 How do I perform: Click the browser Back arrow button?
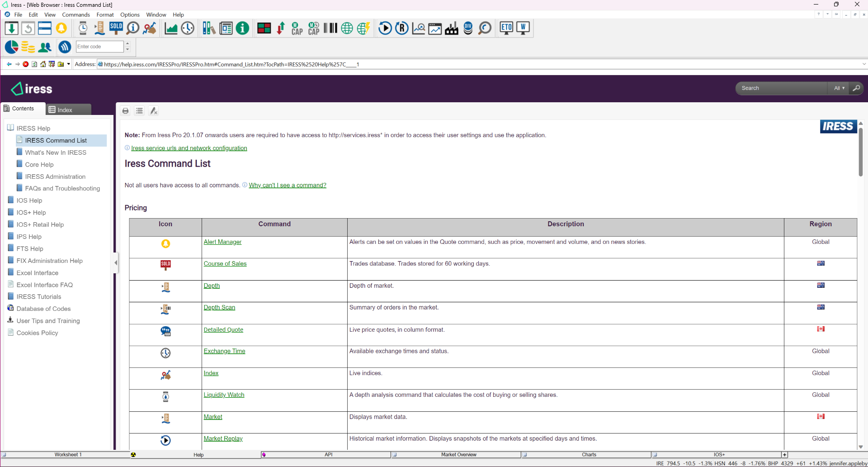coord(9,64)
